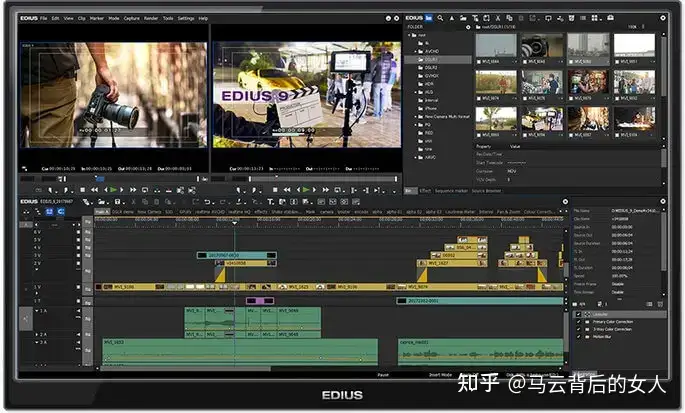Expand the XAVC folder in the Bin tree

coord(415,158)
